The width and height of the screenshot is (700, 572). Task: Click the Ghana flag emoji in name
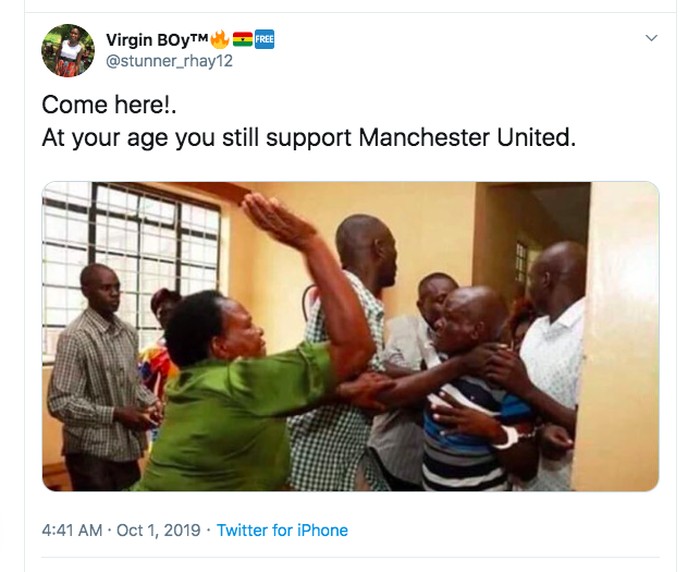pos(242,40)
